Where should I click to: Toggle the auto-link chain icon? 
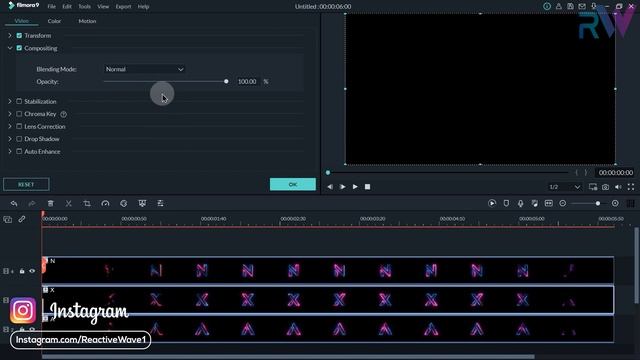[x=22, y=219]
